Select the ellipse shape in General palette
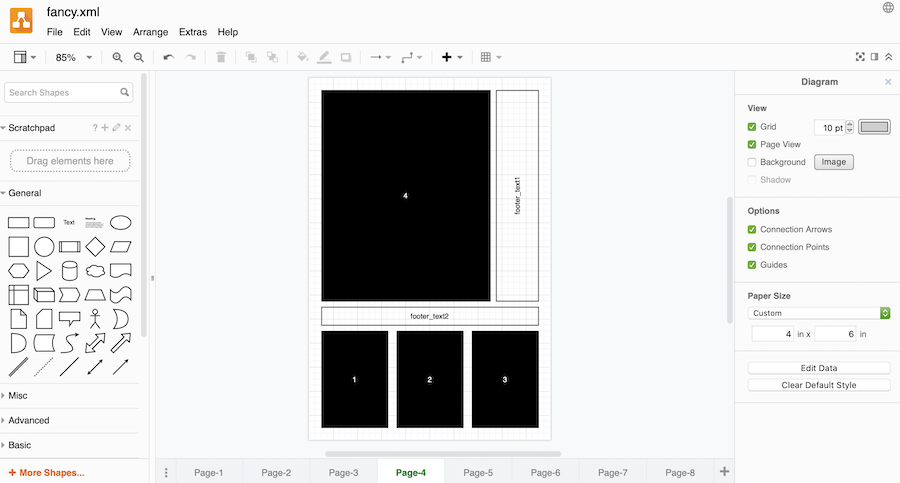Viewport: 900px width, 483px height. [x=121, y=222]
